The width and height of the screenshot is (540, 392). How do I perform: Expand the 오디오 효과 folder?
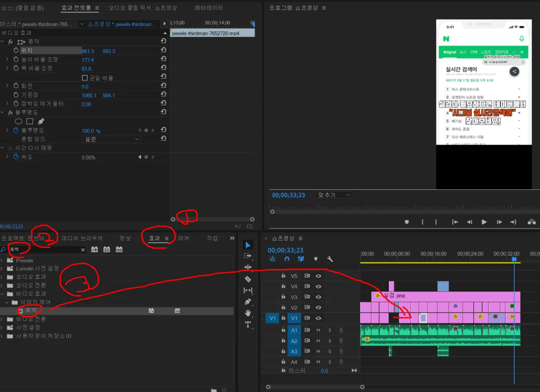click(x=2, y=277)
